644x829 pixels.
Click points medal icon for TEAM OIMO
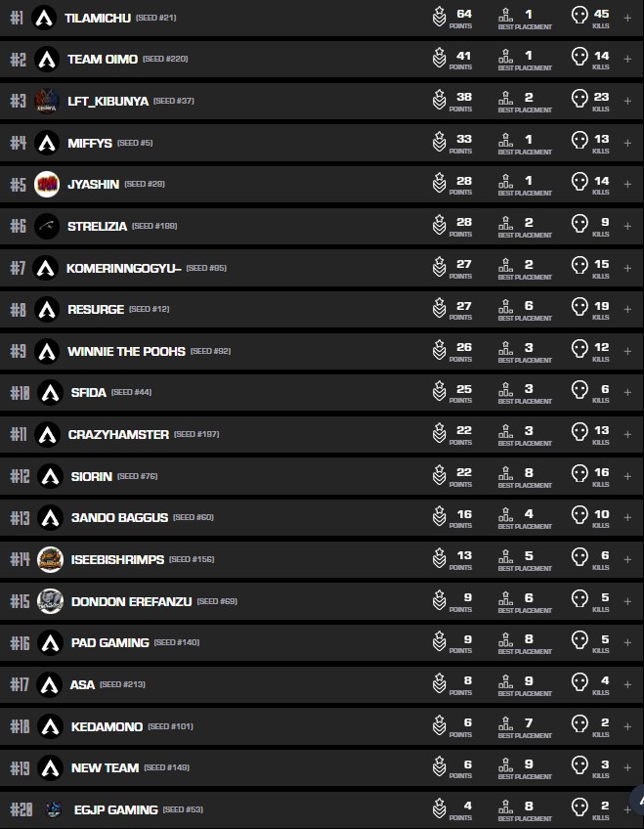pyautogui.click(x=440, y=59)
